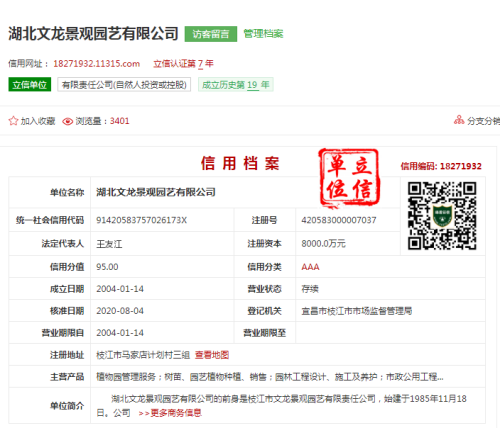The image size is (500, 428).
Task: Click legal representative 王友江
Action: click(x=109, y=244)
